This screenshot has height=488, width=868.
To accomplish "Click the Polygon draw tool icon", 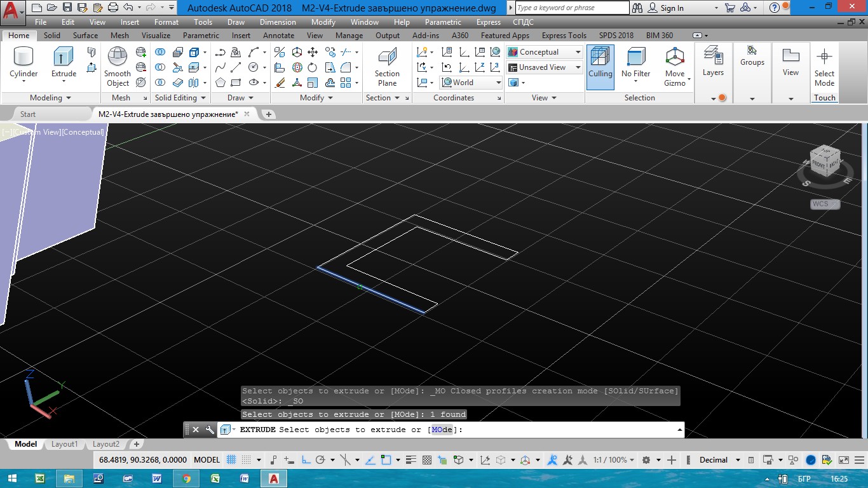I will point(220,83).
